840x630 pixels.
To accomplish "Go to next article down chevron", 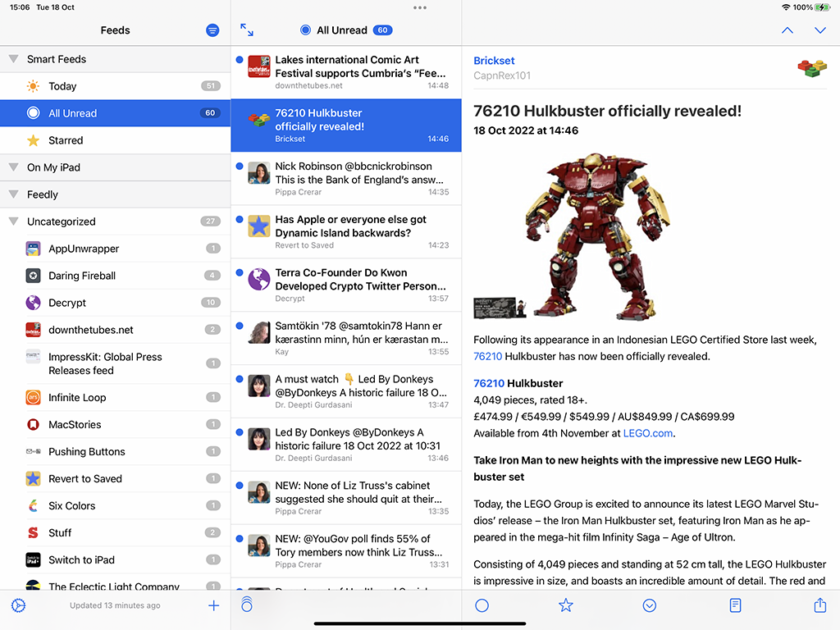I will [x=820, y=30].
